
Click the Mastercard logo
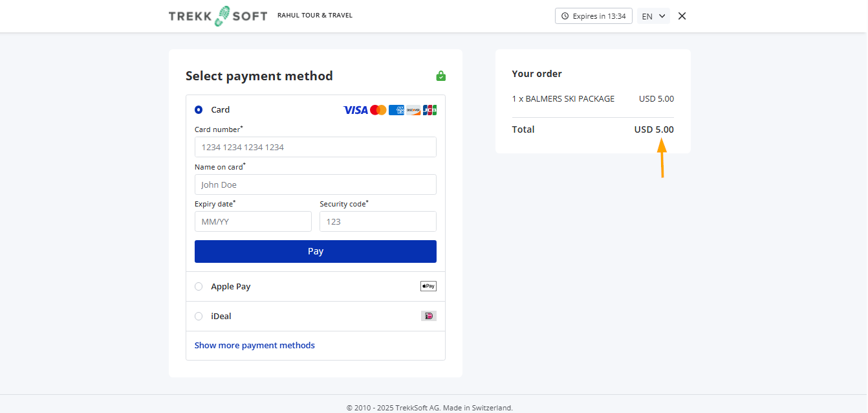(378, 110)
